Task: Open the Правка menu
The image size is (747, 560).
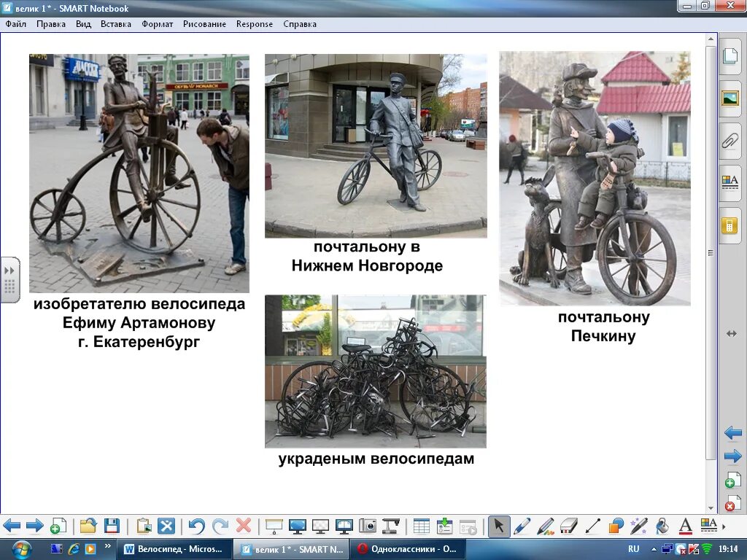Action: click(x=51, y=24)
